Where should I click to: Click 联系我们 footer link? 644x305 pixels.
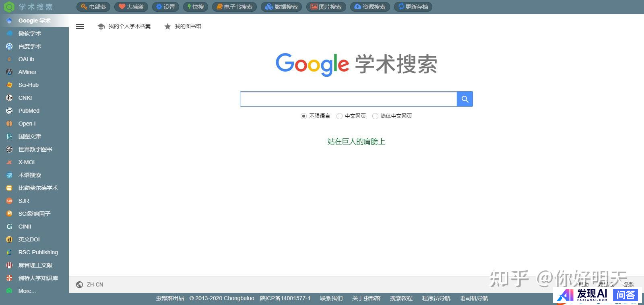point(331,298)
